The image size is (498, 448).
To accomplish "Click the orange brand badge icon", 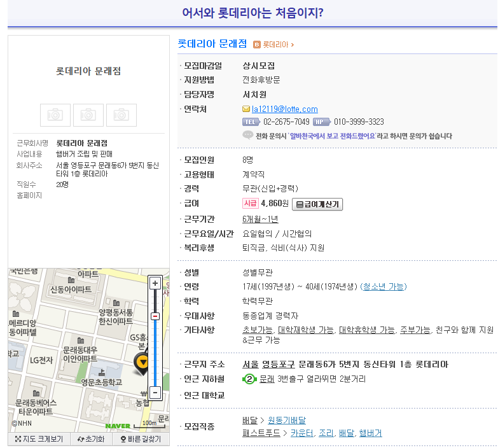I will pos(257,45).
